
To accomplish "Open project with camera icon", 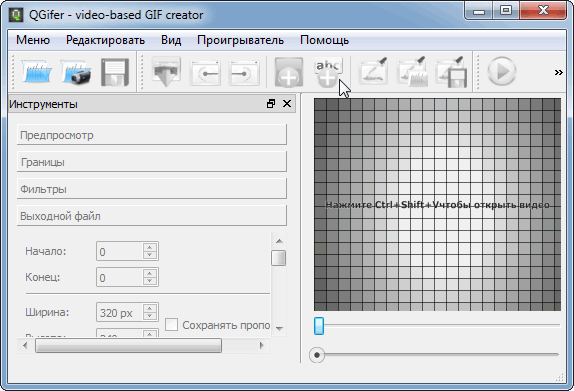I will (76, 72).
